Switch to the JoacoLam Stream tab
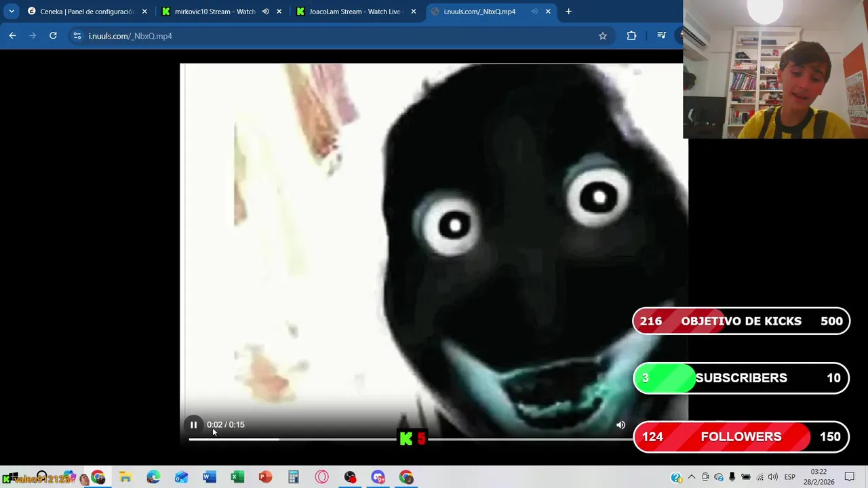 [355, 12]
